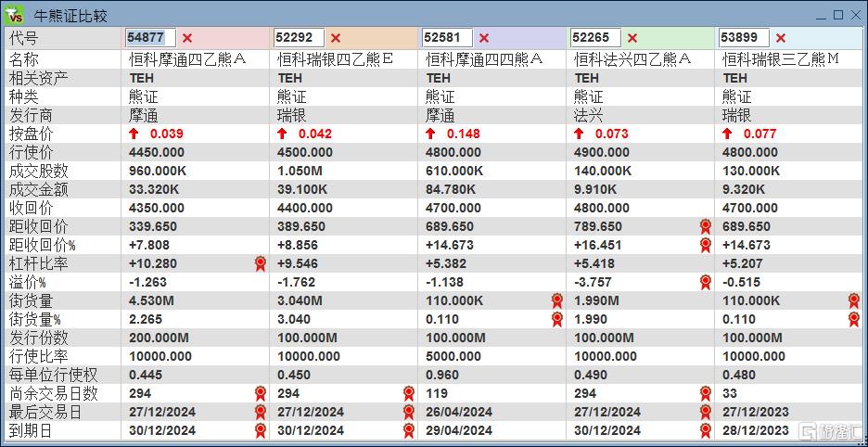Click the best-leverage medal beside +10.280
Image resolution: width=868 pixels, height=447 pixels.
click(x=261, y=263)
